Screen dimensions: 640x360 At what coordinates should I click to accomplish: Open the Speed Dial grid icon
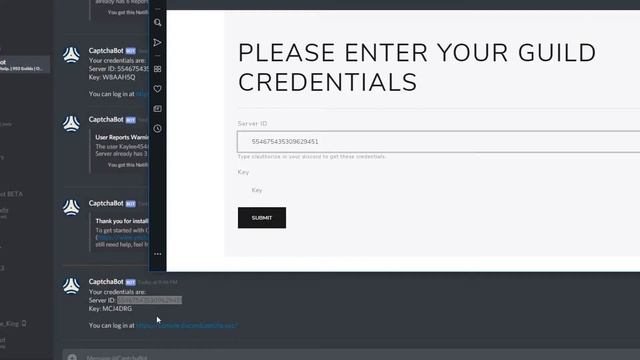(158, 69)
